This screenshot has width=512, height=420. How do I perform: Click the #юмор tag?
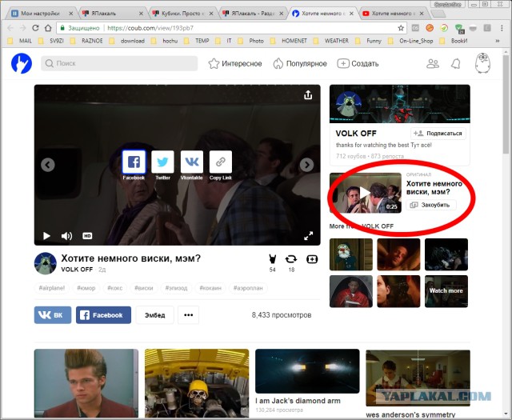[x=86, y=288]
